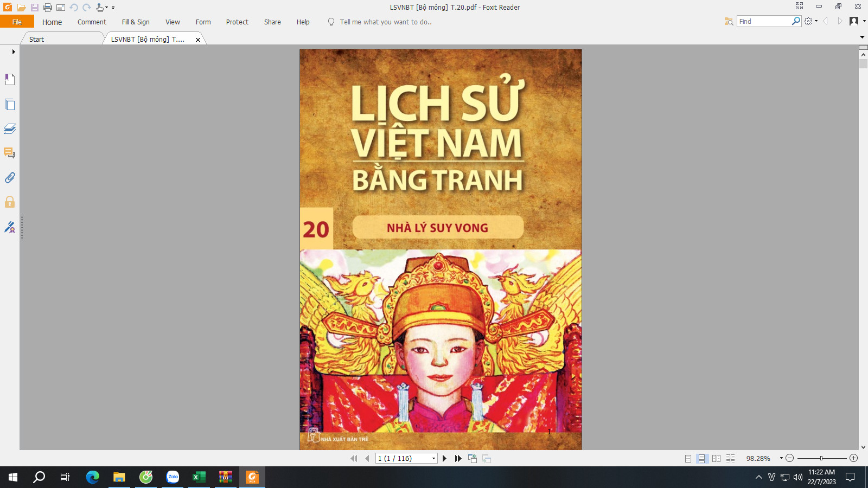Close the LSVNBT document tab
This screenshot has width=868, height=488.
click(198, 40)
